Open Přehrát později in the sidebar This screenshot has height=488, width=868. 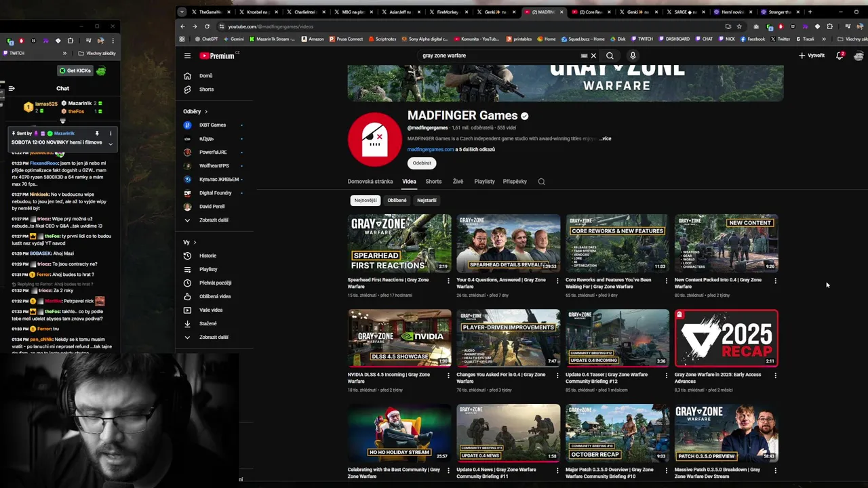coord(215,283)
